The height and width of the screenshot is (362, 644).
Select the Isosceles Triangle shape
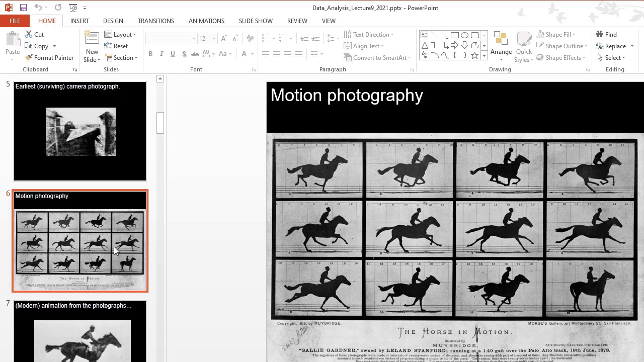(x=424, y=45)
